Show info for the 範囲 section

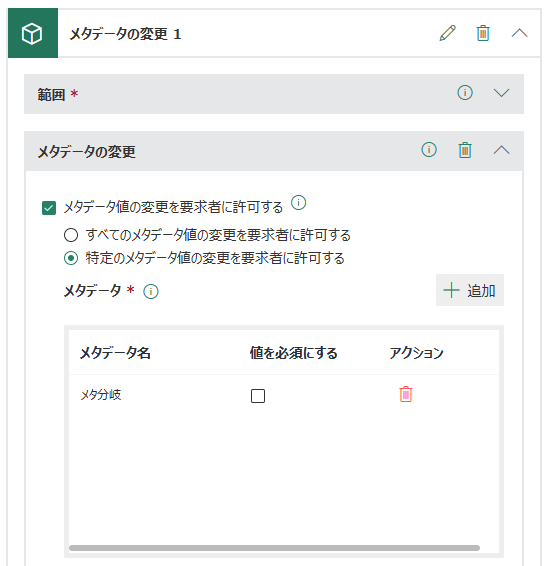(x=465, y=93)
